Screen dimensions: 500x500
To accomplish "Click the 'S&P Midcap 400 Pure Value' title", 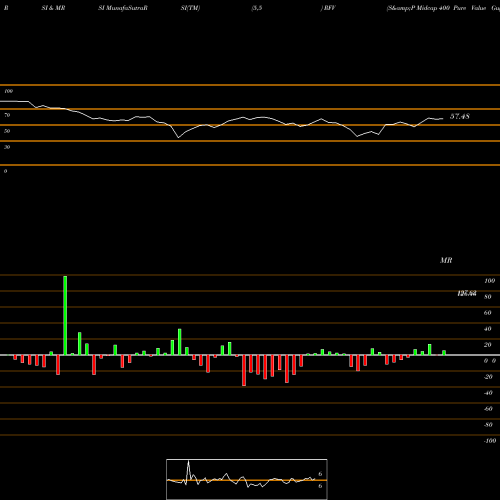I will pyautogui.click(x=436, y=8).
